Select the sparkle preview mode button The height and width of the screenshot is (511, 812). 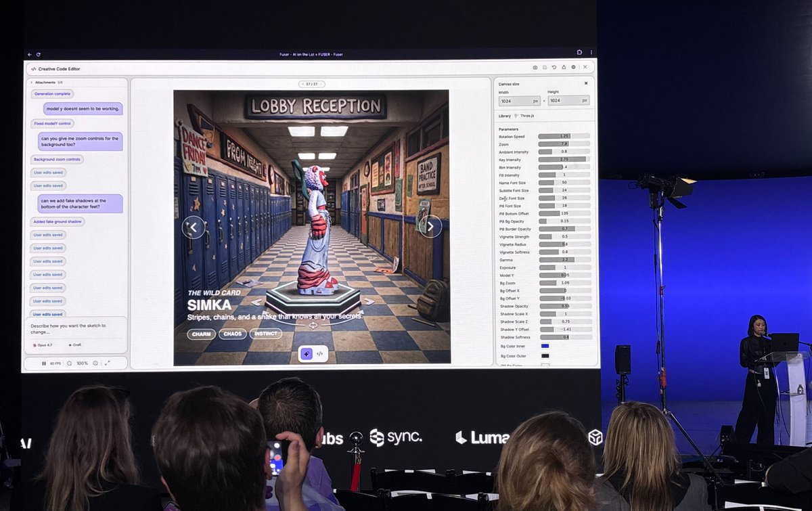pos(307,353)
